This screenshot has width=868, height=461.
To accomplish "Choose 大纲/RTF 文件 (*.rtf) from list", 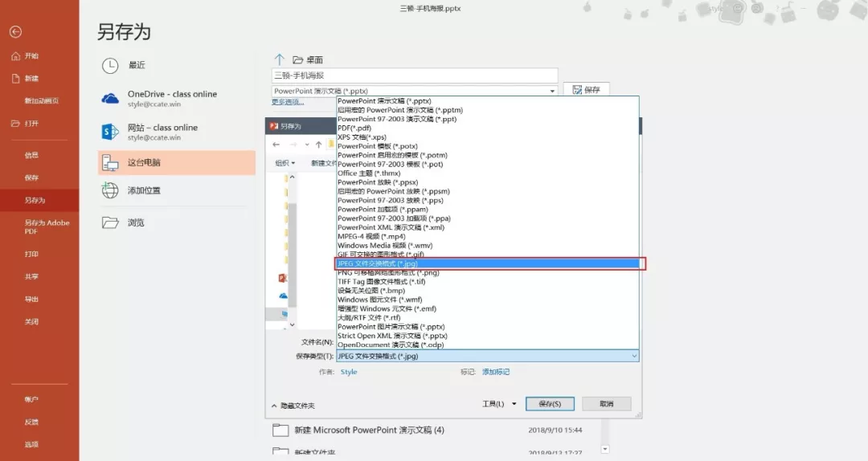I will (488, 318).
